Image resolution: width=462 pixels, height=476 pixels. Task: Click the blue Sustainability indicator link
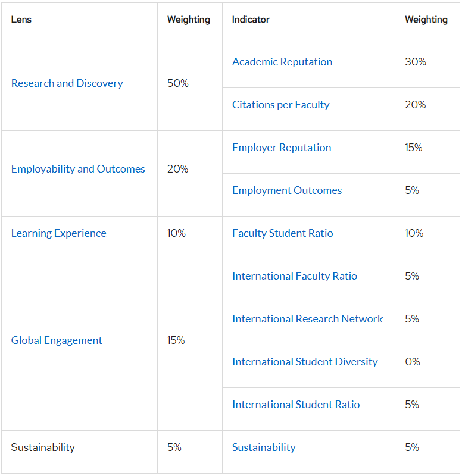tap(264, 447)
